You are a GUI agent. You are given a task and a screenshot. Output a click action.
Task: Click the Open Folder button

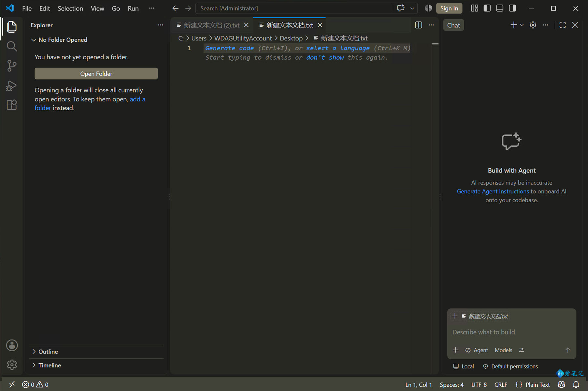(x=96, y=74)
